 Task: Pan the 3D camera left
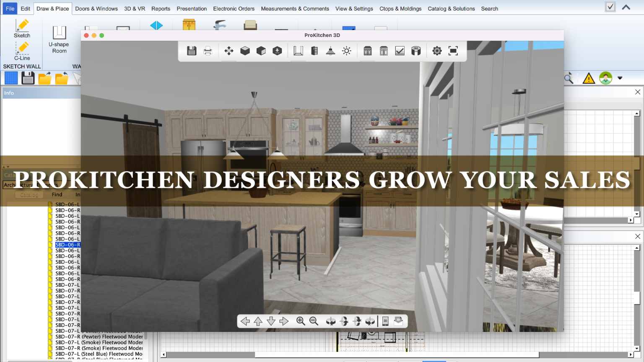[245, 321]
